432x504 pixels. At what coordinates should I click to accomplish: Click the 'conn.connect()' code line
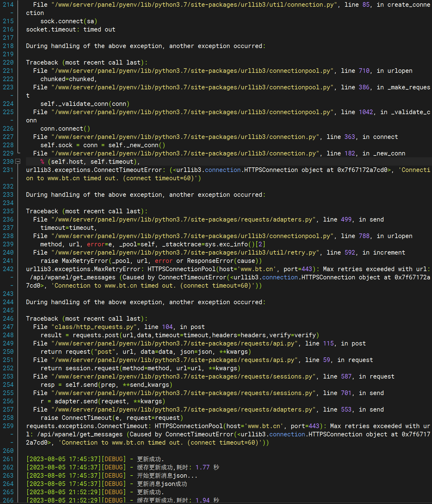pyautogui.click(x=65, y=129)
